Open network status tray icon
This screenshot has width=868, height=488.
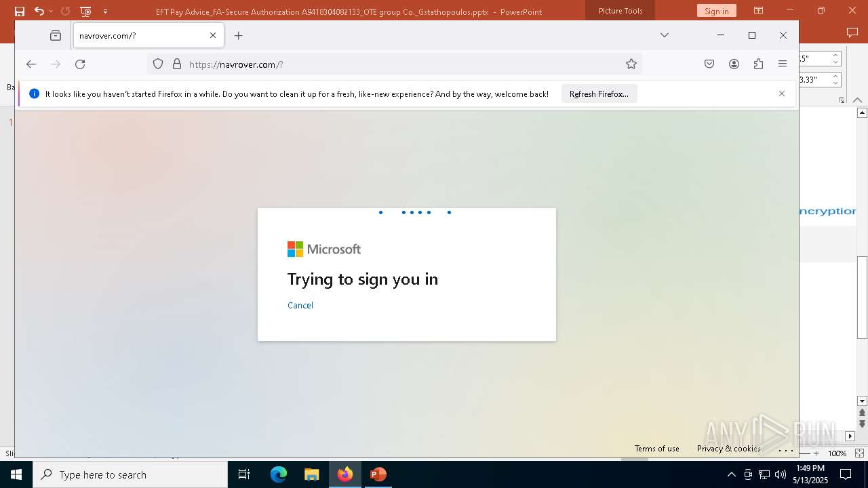tap(764, 474)
